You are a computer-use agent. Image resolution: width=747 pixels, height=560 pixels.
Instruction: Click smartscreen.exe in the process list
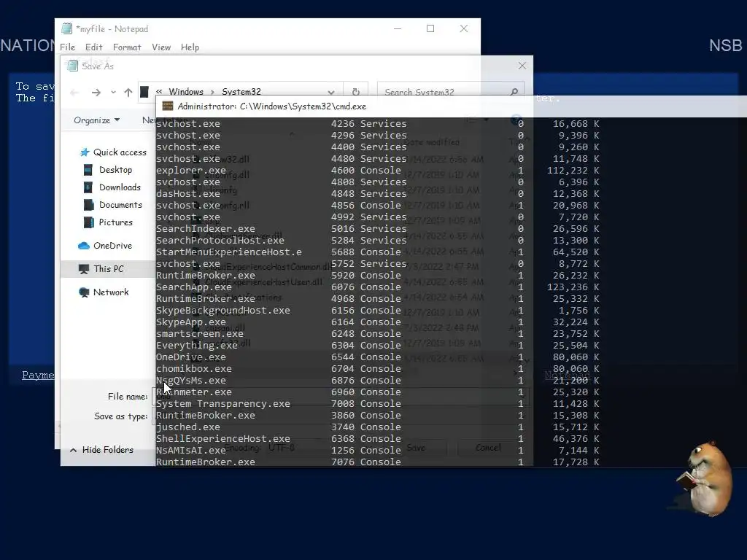[200, 334]
